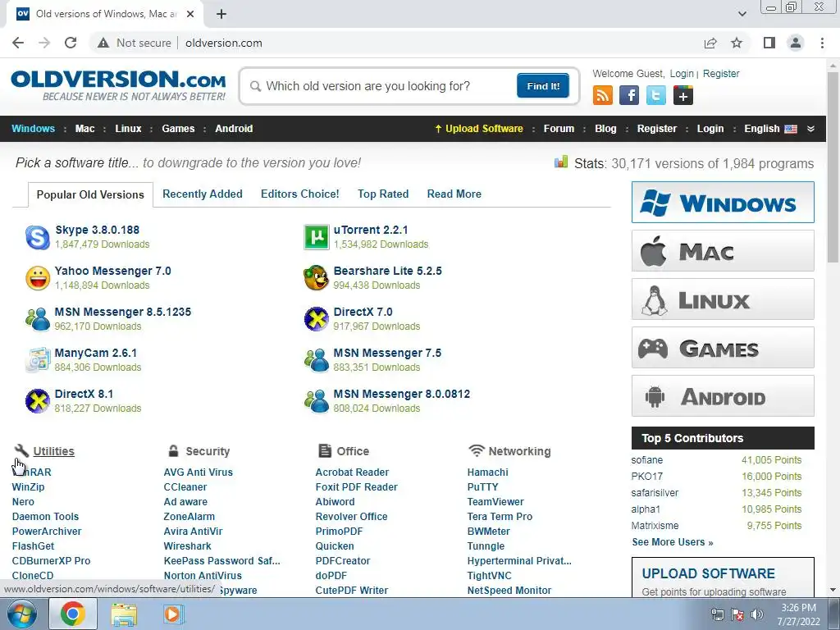The height and width of the screenshot is (630, 840).
Task: Click the RSS feed icon
Action: [x=603, y=96]
